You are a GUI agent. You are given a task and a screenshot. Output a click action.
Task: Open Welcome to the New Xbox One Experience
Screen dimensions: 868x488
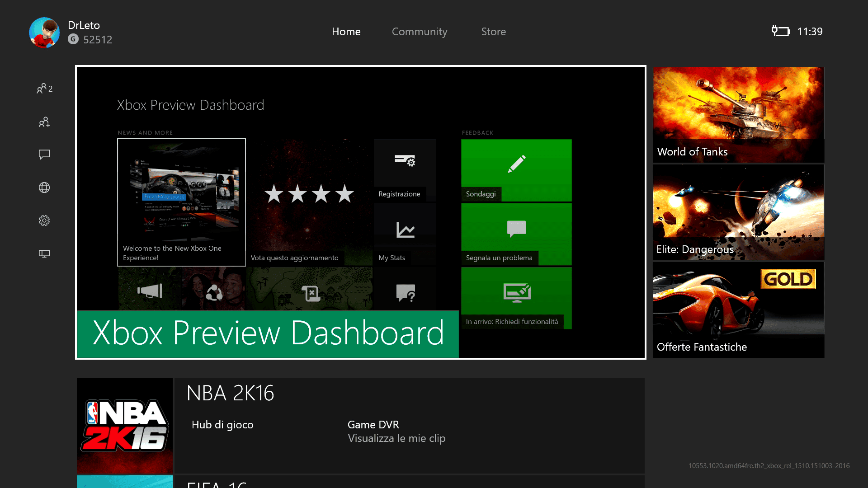181,202
